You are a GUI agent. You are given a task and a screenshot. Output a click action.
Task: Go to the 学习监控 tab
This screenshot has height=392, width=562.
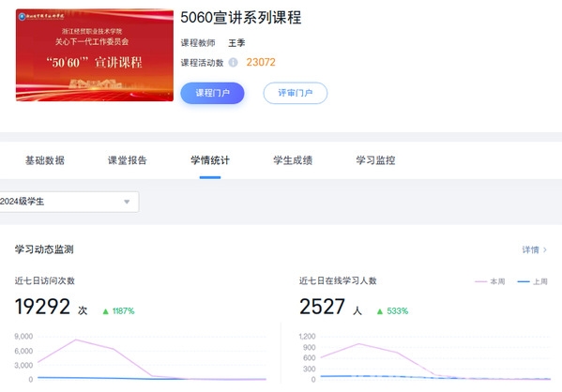(x=375, y=160)
